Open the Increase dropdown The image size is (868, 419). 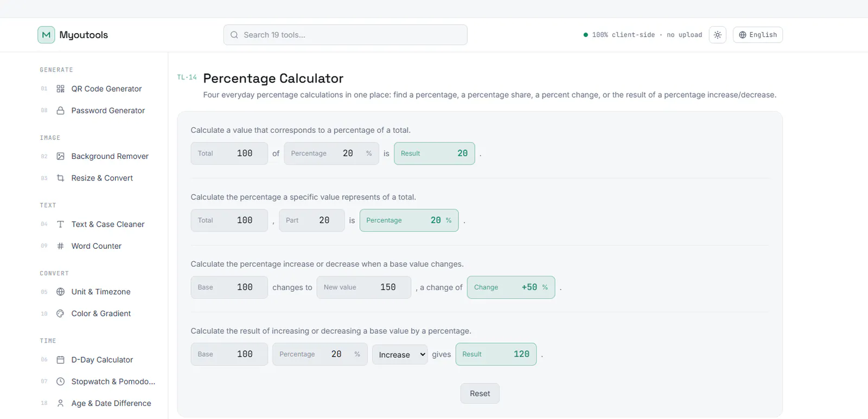400,354
